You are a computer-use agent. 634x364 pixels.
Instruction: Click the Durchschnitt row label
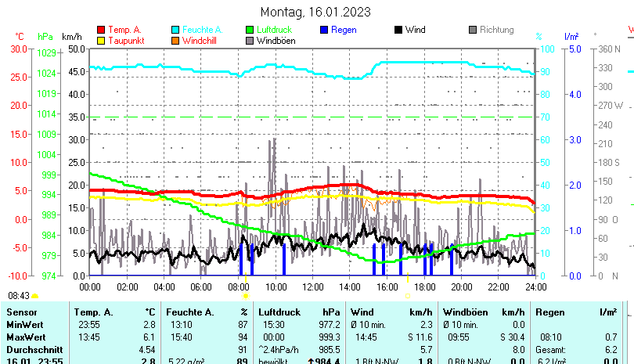[x=33, y=349]
